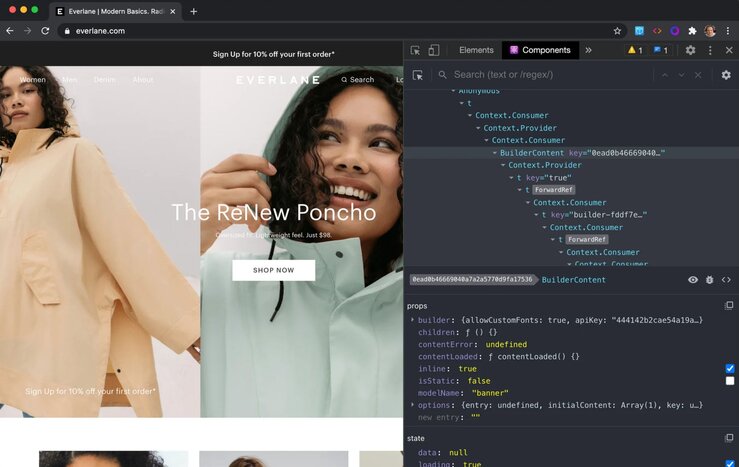Screen dimensions: 739x467
Task: Click the Search link on Everlane
Action: point(358,80)
